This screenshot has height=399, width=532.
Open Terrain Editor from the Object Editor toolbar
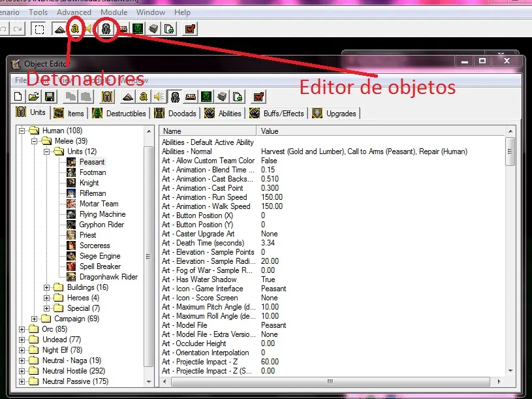click(x=127, y=97)
